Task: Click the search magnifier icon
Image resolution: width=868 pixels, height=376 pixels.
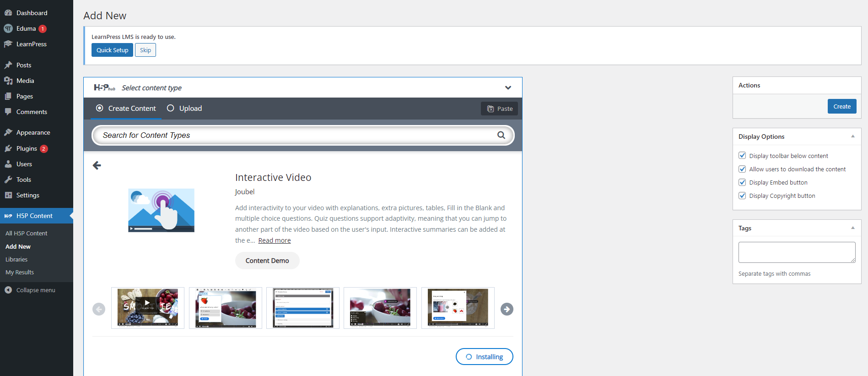Action: pos(501,135)
